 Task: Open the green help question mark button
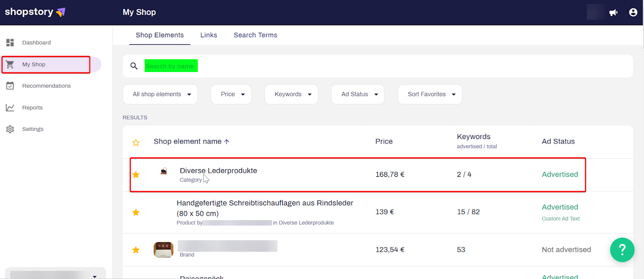pos(622,249)
